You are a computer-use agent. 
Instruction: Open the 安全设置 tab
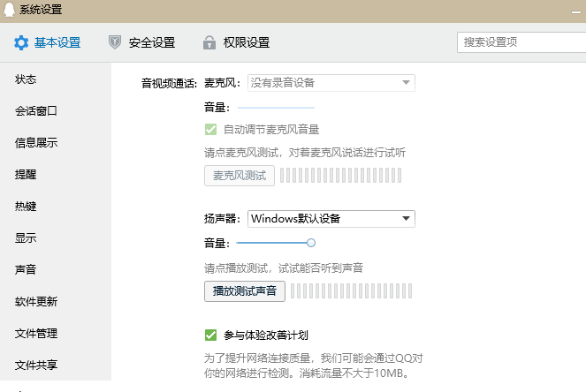tap(151, 42)
